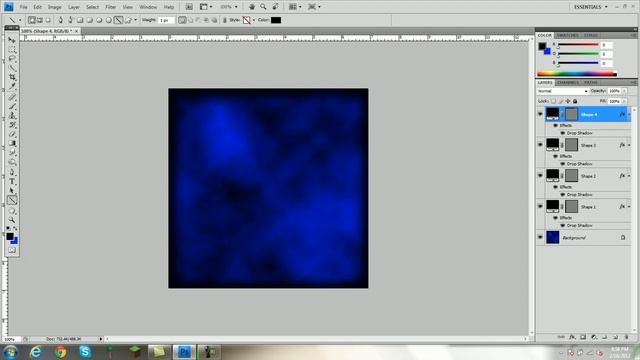Hide the Shape 1 layer
The width and height of the screenshot is (640, 360).
pos(540,207)
